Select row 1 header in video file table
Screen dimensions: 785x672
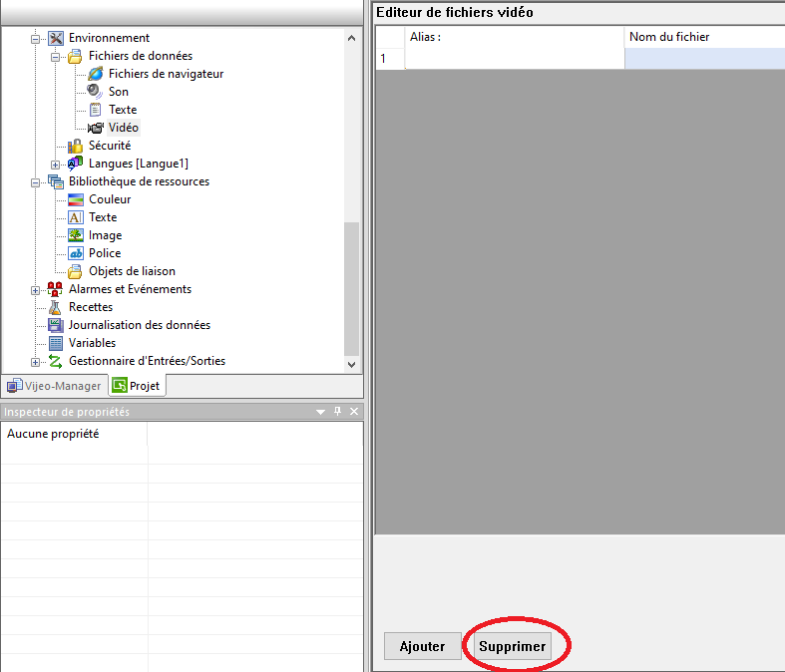point(390,59)
